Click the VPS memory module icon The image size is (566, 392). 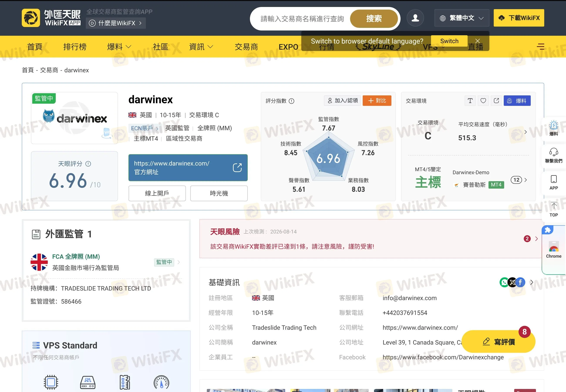pos(125,382)
